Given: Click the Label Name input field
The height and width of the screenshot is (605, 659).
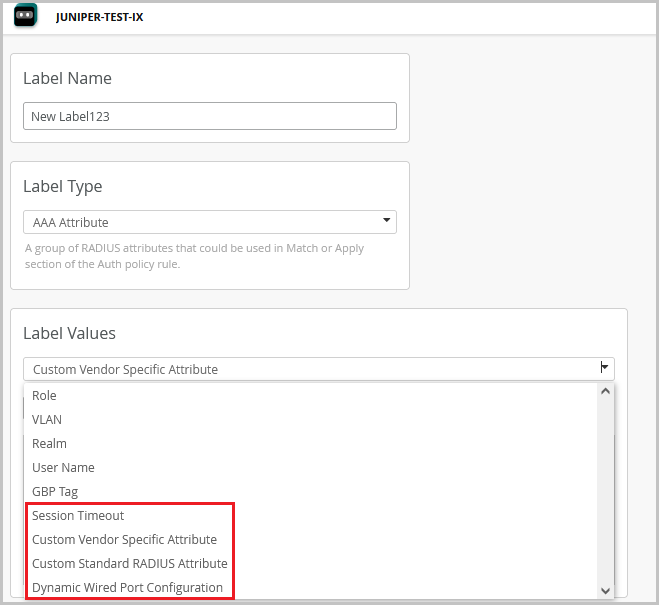Looking at the screenshot, I should [209, 116].
